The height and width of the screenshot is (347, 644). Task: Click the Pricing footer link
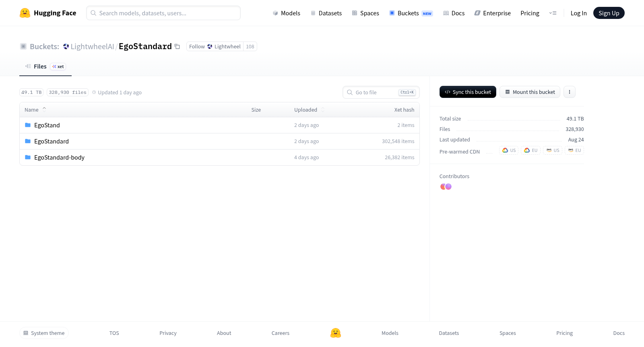pyautogui.click(x=564, y=333)
